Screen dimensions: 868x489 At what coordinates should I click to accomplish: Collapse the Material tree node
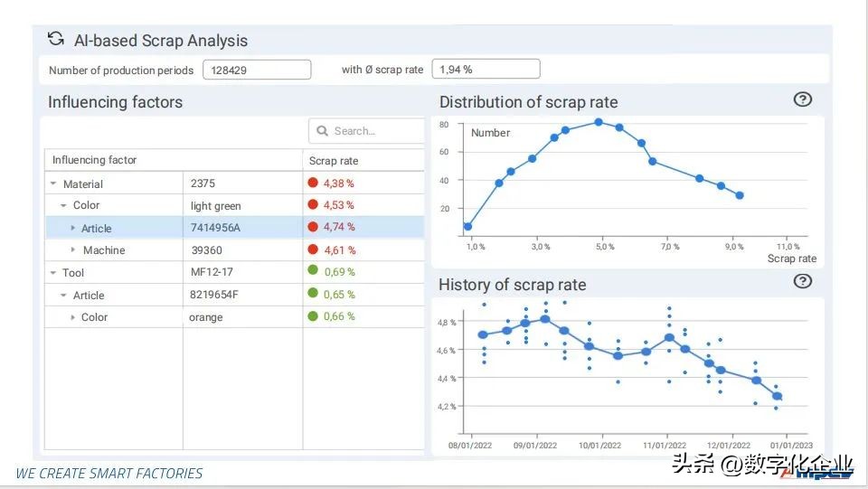52,183
